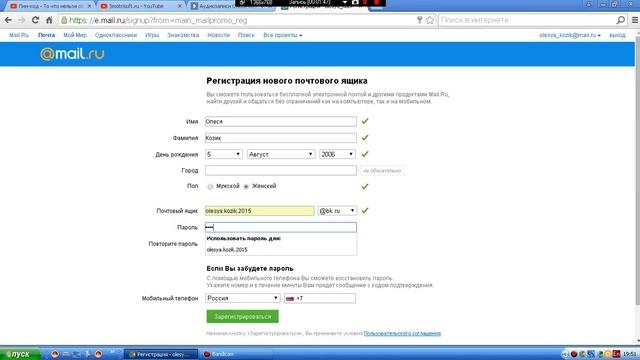Go to the browser home page
The image size is (640, 360).
(49, 20)
